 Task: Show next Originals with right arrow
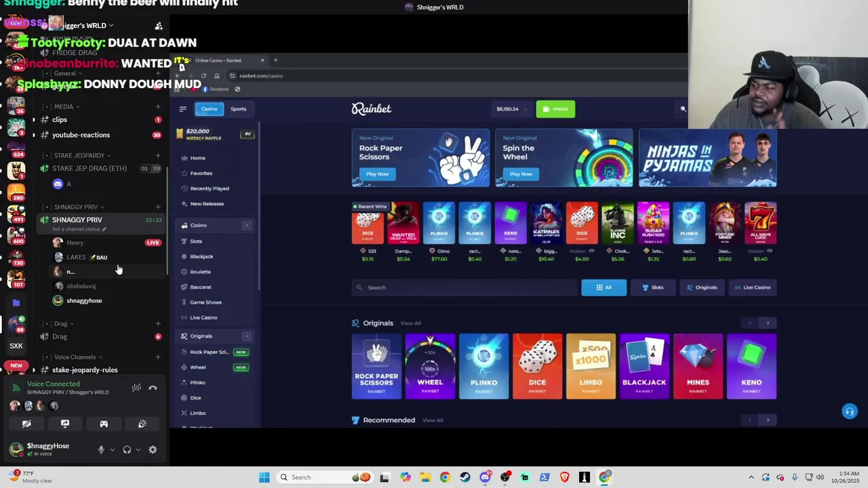[768, 323]
